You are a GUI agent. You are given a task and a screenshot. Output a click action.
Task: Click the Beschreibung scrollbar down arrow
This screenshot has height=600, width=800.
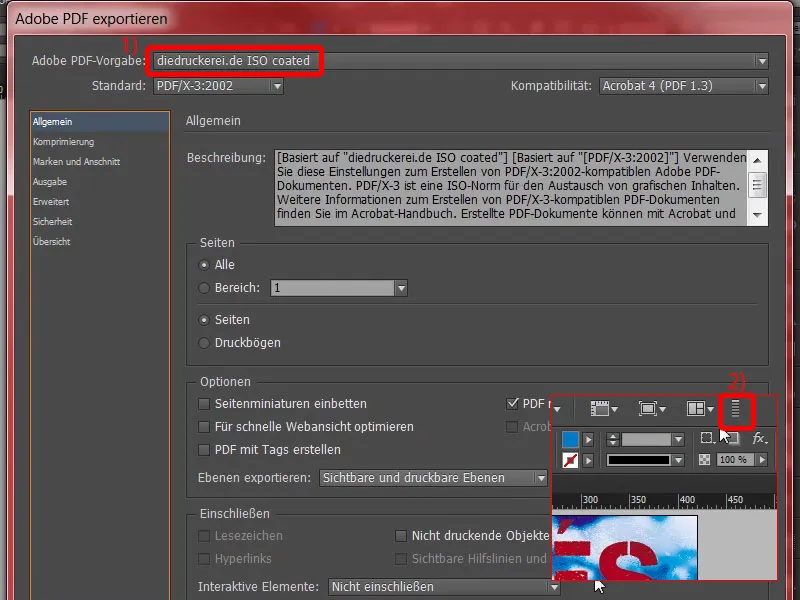pos(758,215)
